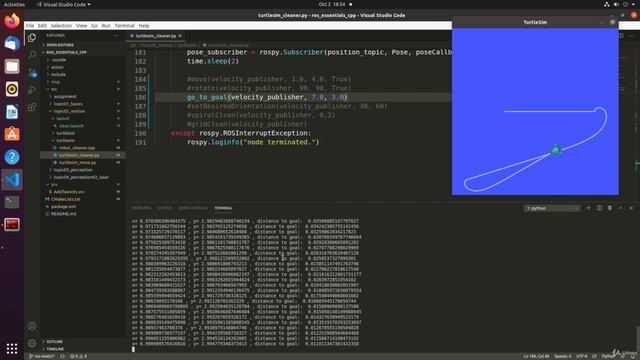Open Ubuntu Software from the dock
640x360 pixels.
12,134
